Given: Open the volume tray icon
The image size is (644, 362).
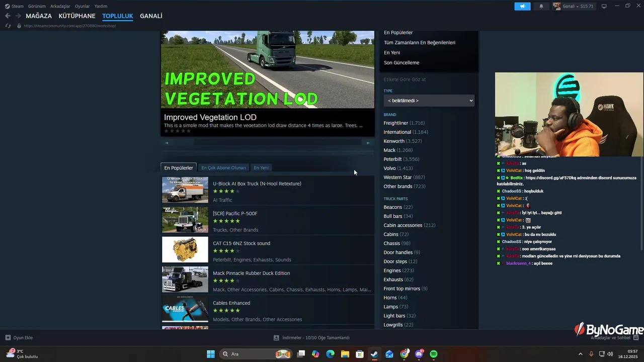Looking at the screenshot, I should click(610, 354).
